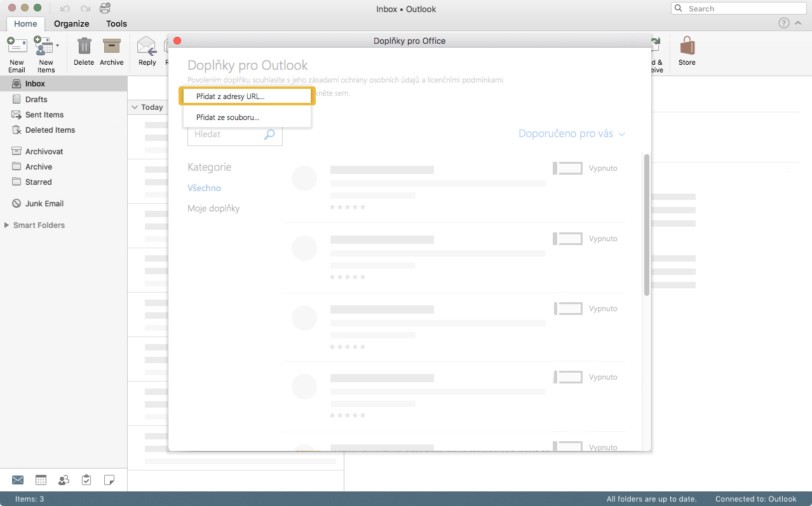Screen dimensions: 812x506
Task: Toggle the second Vypnuto switch in add-in list
Action: pos(568,239)
